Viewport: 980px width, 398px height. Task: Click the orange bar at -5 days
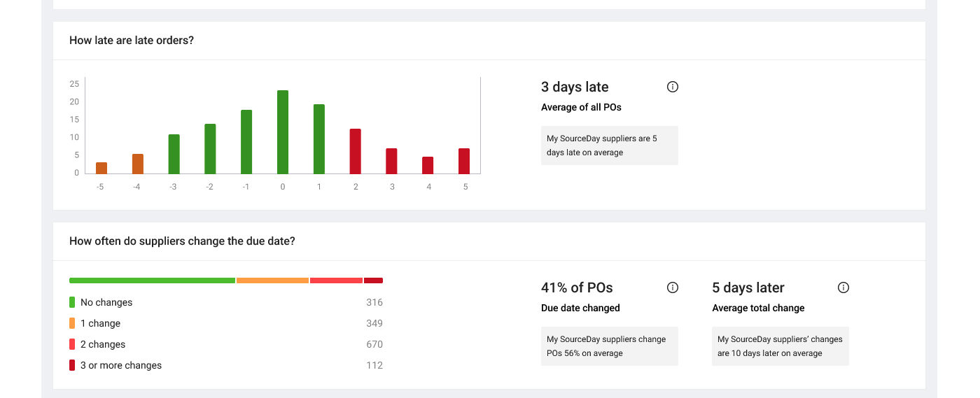(x=101, y=168)
